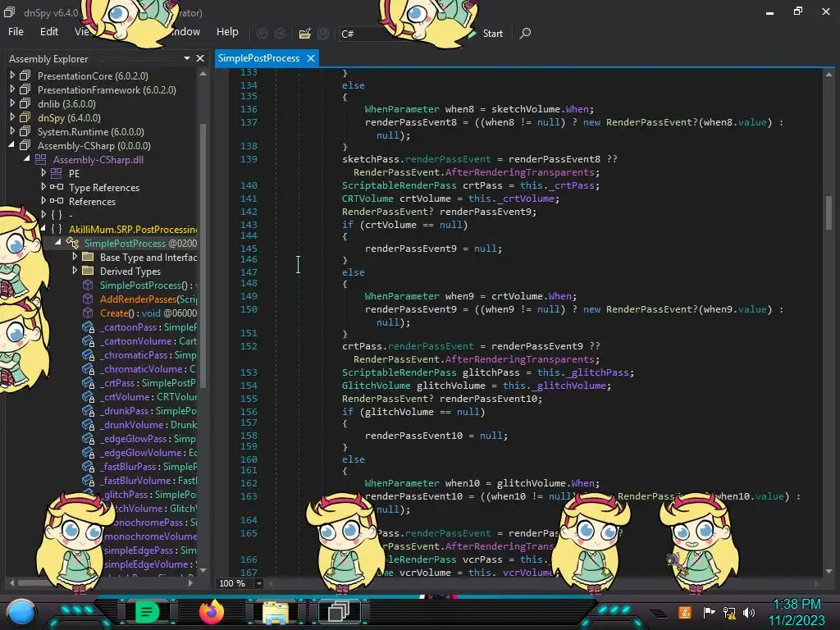Click the Open file toolbar icon

click(305, 34)
